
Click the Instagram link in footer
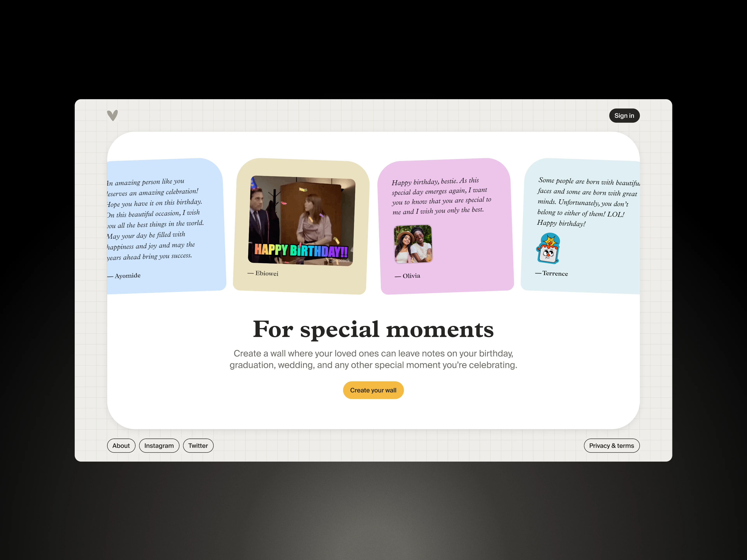(159, 445)
